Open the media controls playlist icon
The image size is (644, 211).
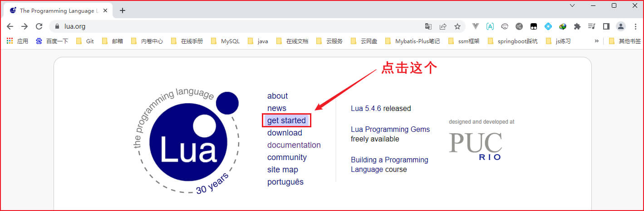tap(591, 26)
